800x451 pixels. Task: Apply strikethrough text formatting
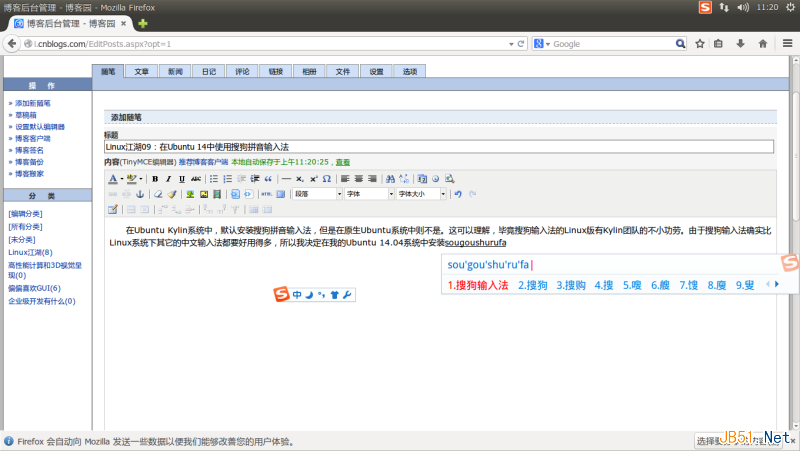pyautogui.click(x=196, y=179)
